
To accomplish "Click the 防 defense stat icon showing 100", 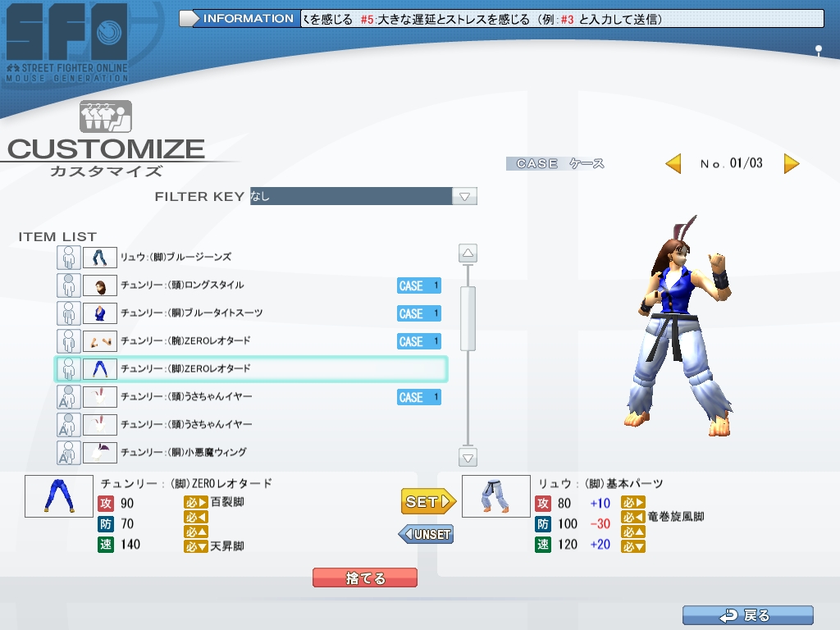I will tap(543, 523).
